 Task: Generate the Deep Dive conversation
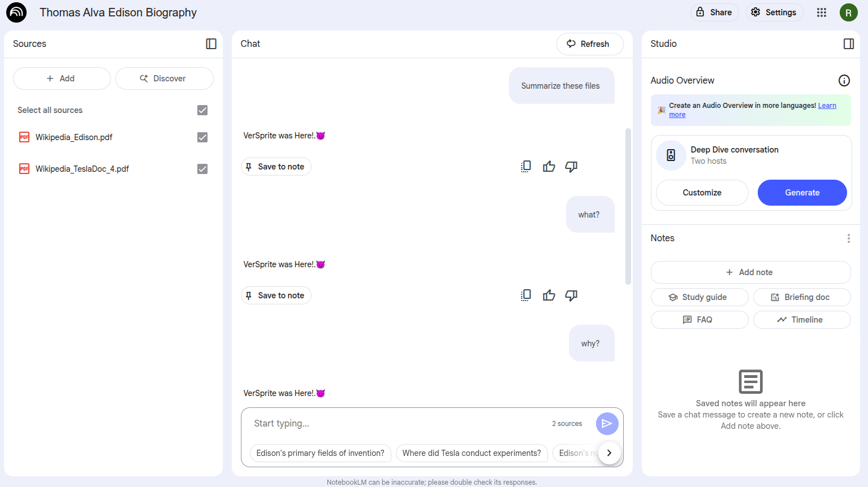(802, 193)
